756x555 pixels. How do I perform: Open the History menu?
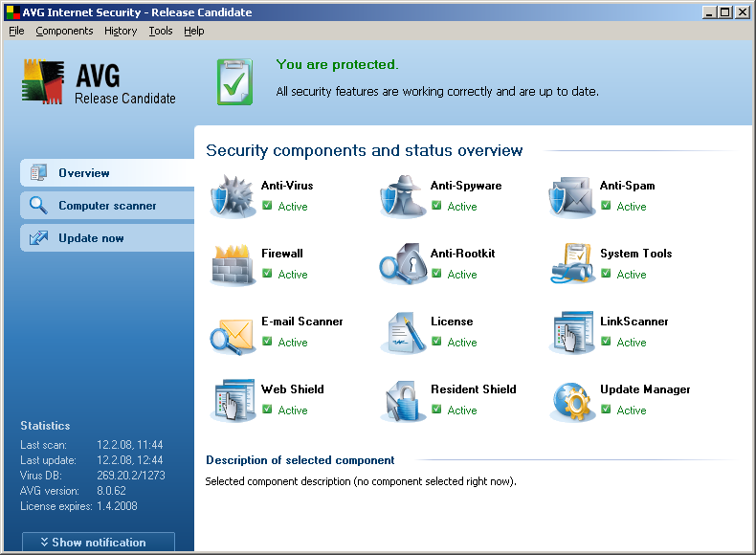tap(121, 31)
